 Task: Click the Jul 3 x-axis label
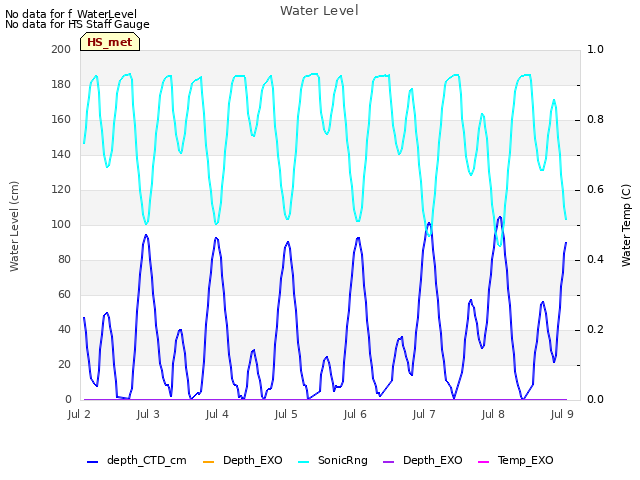pyautogui.click(x=148, y=414)
